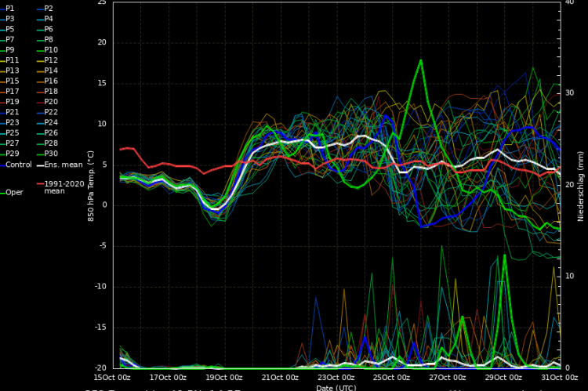The width and height of the screenshot is (588, 391).
Task: Click the Date (UTC) axis label
Action: tap(336, 387)
